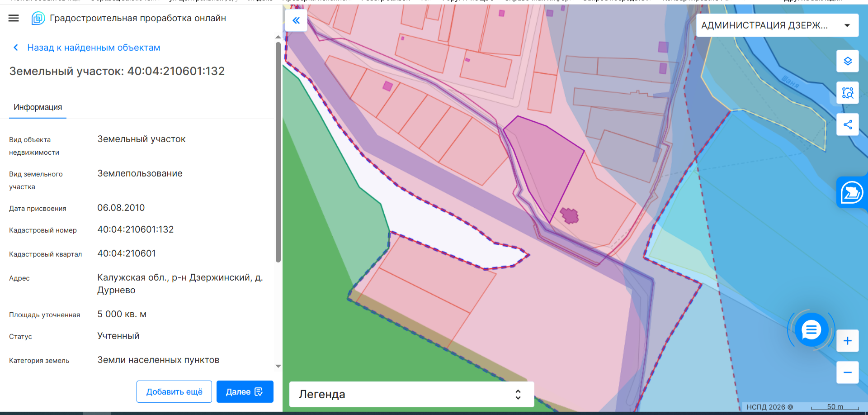868x415 pixels.
Task: Open the chat bubble assistant
Action: coord(811,330)
